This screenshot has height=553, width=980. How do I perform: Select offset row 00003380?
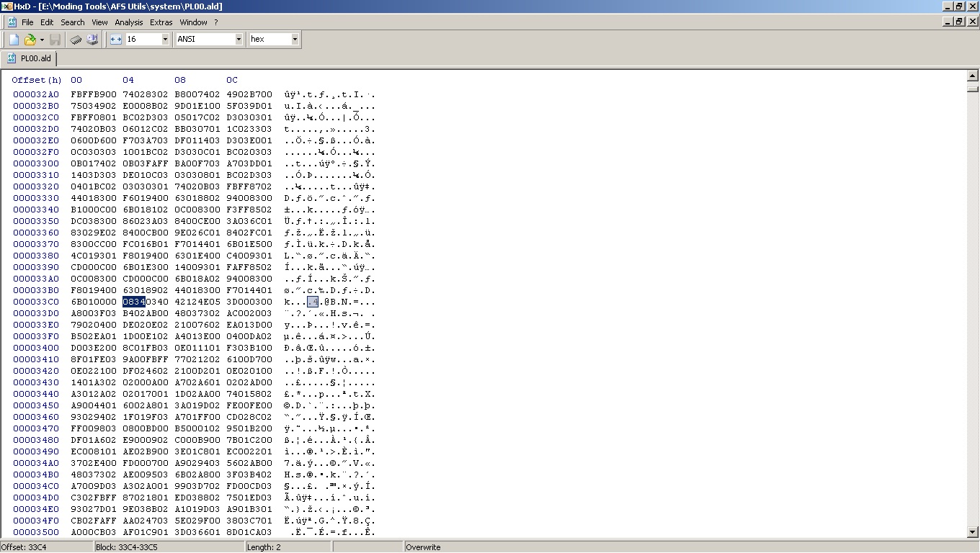pos(36,256)
